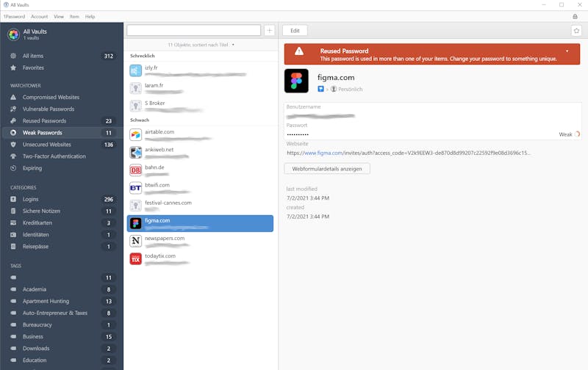This screenshot has width=588, height=370.
Task: Open the 1Password menu
Action: [x=14, y=16]
